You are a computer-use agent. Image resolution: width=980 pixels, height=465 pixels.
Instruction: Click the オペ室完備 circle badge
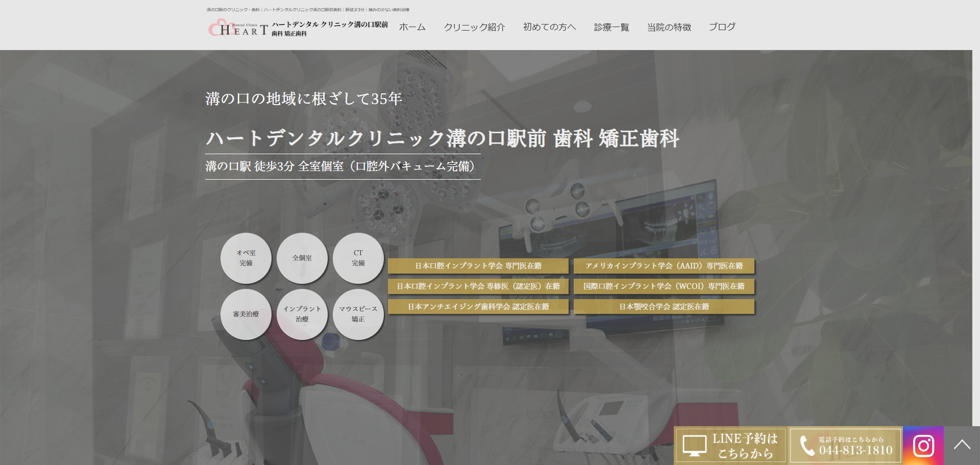[x=246, y=258]
